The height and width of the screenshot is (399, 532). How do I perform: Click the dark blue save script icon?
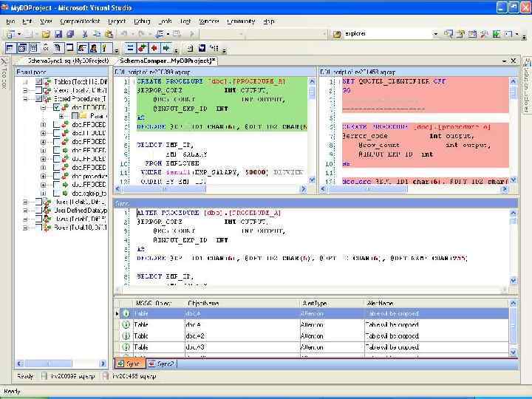(x=202, y=48)
